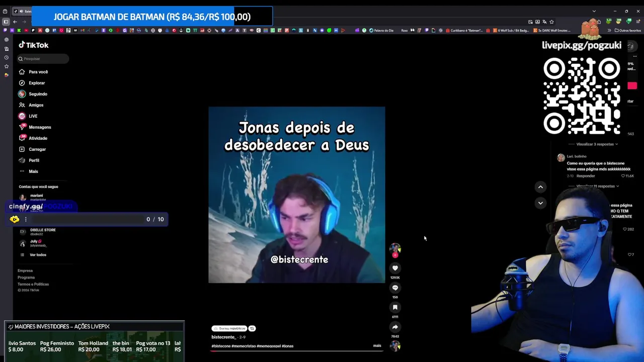644x362 pixels.
Task: Toggle the browser sidebar panel button
Action: pyautogui.click(x=6, y=22)
